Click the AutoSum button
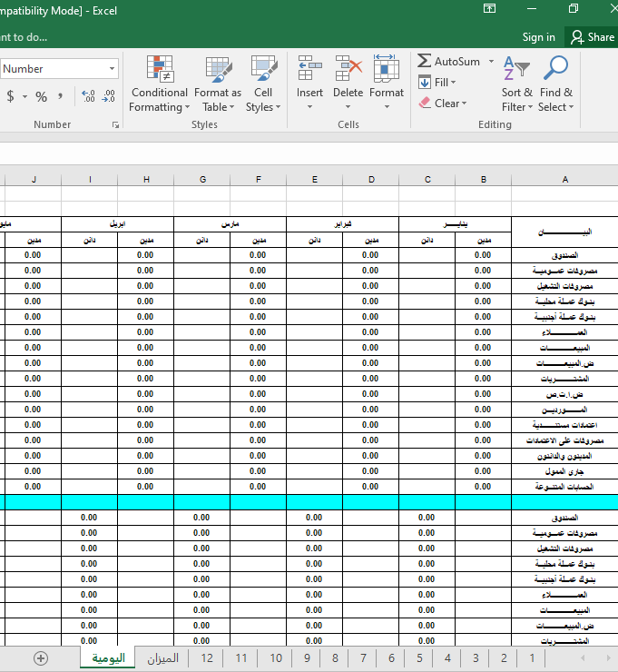The width and height of the screenshot is (618, 672). 448,61
